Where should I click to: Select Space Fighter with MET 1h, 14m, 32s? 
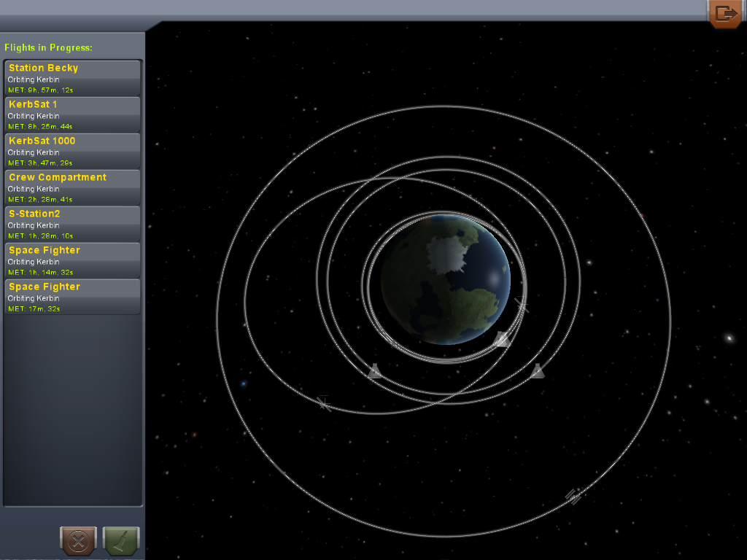[x=72, y=260]
